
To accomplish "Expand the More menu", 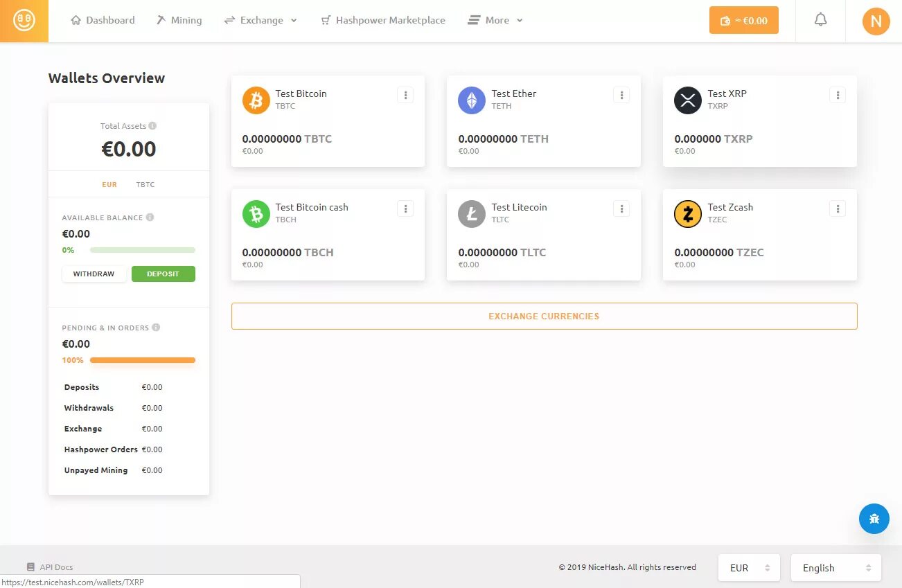I will (495, 20).
